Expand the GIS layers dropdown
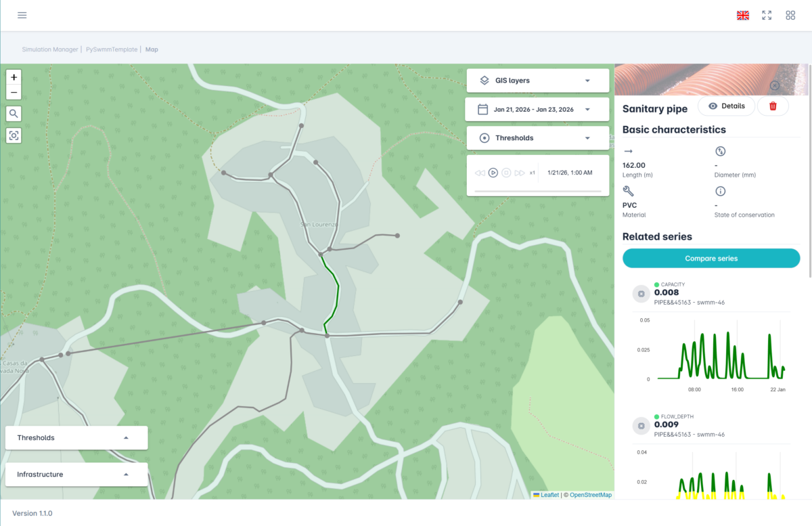This screenshot has width=812, height=526. 538,81
